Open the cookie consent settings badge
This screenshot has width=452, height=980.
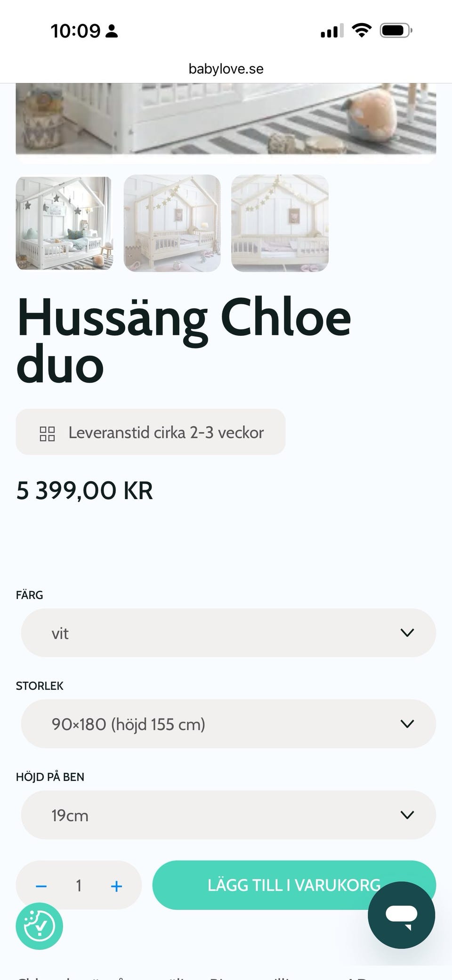pyautogui.click(x=39, y=926)
